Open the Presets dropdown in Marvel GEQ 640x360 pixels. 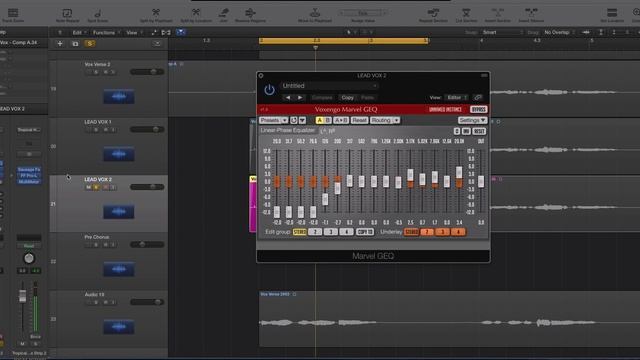(x=273, y=120)
